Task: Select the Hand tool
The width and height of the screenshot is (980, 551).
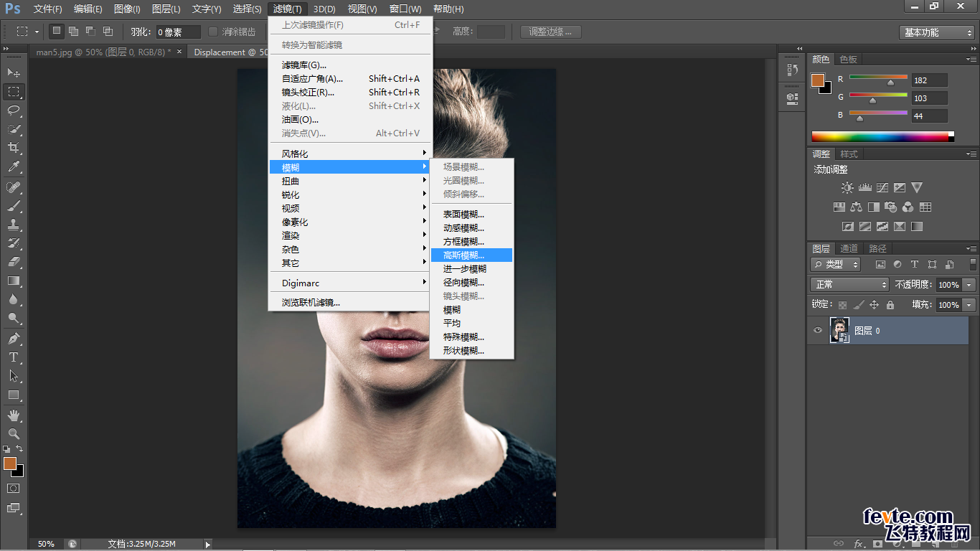Action: coord(14,415)
